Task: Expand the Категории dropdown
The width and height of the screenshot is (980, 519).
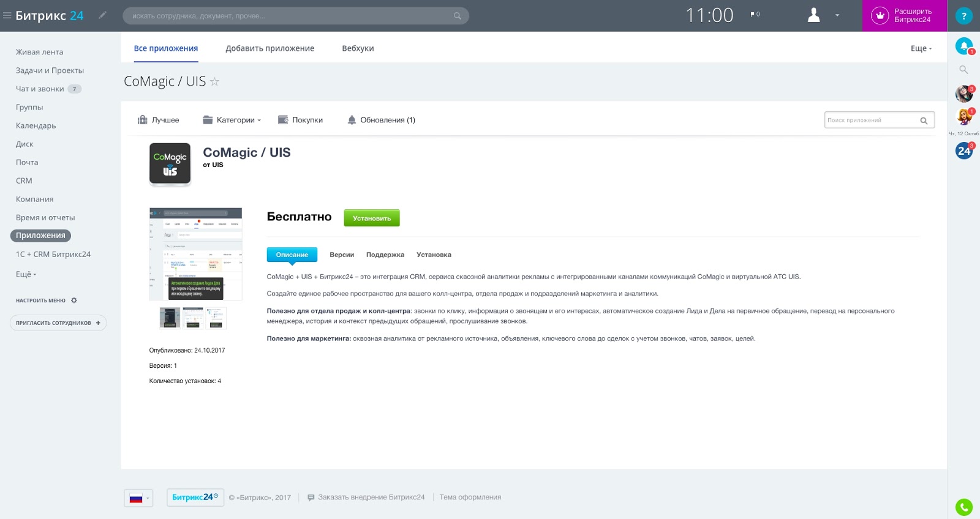Action: pos(232,120)
